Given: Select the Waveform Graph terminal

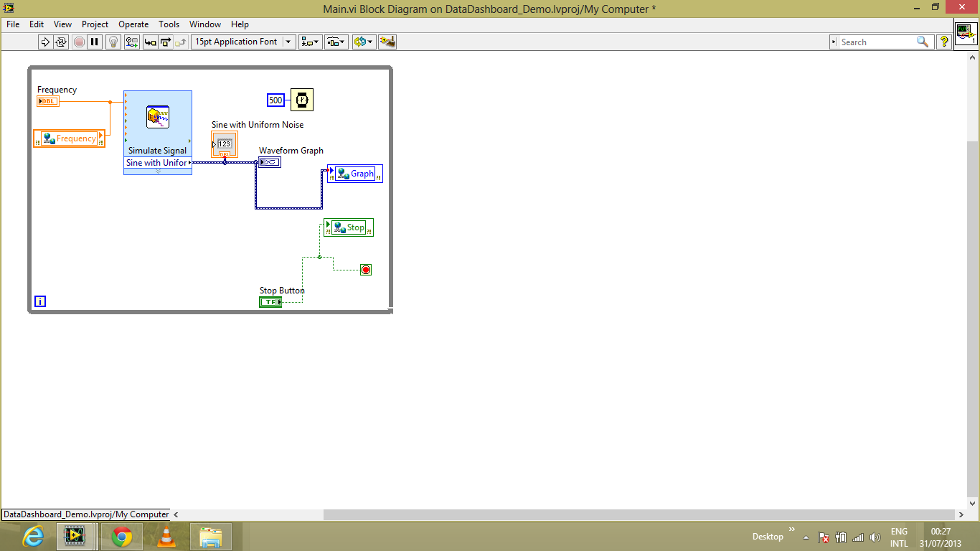Looking at the screenshot, I should pos(270,162).
